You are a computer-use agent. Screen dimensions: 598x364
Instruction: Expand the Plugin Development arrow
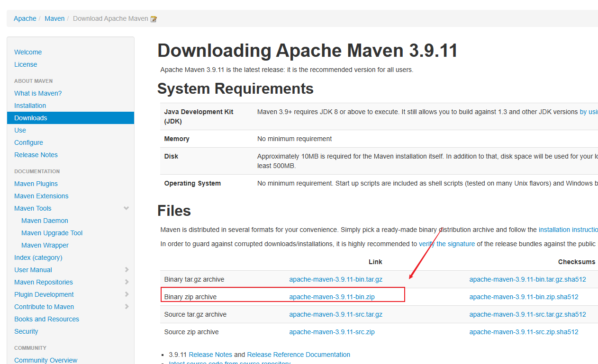[x=127, y=294]
